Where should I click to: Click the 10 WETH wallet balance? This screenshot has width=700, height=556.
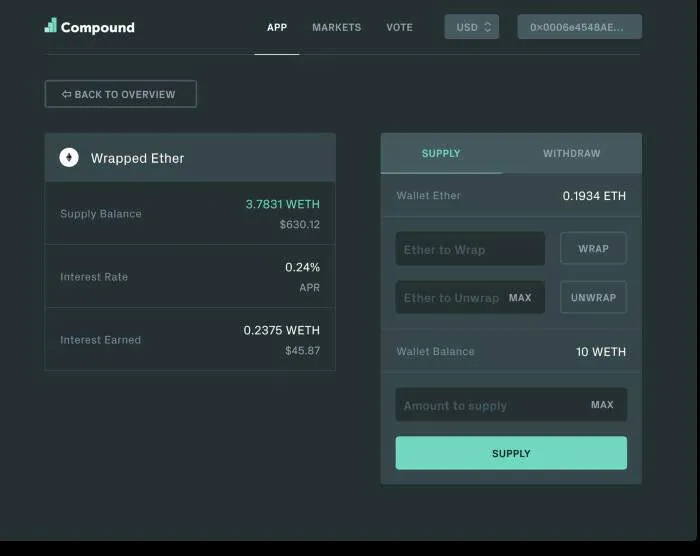click(601, 351)
